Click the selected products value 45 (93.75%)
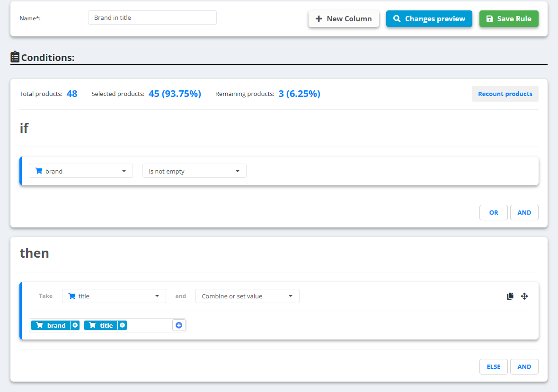Screen dimensions: 558x392 point(175,94)
